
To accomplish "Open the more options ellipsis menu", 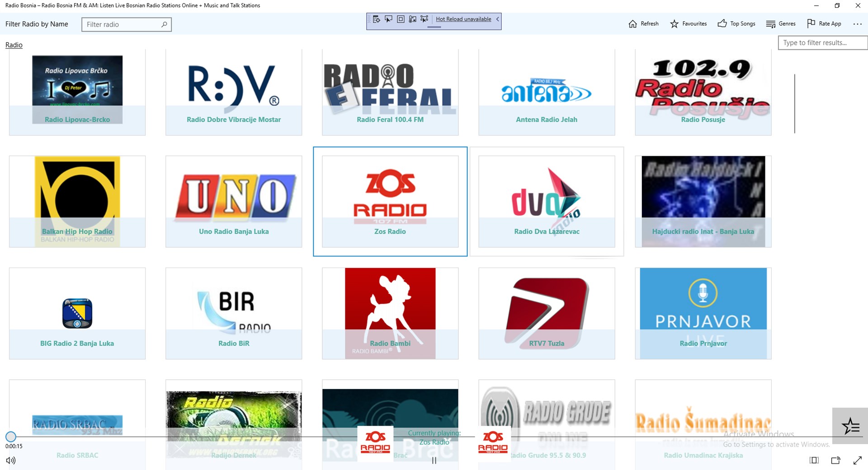I will (x=857, y=24).
